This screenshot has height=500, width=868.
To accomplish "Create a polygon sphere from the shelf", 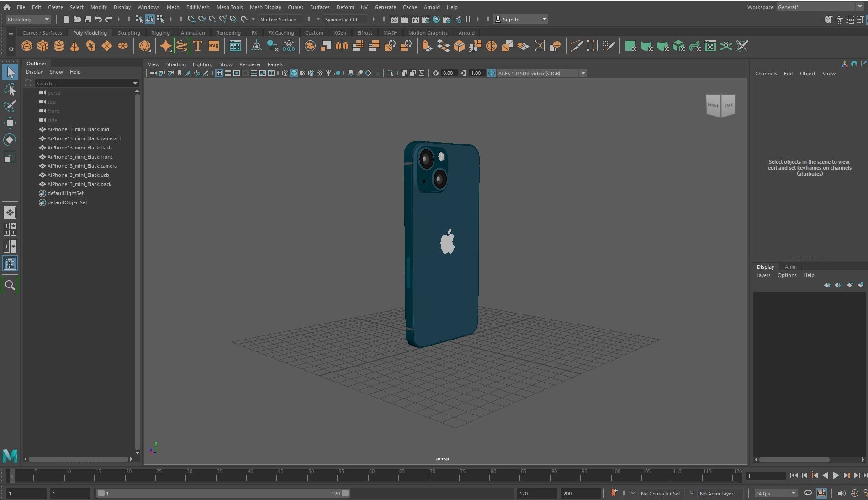I will click(27, 46).
